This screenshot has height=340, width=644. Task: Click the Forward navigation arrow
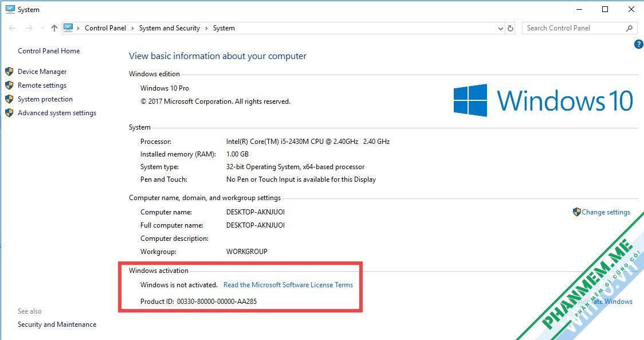pyautogui.click(x=29, y=28)
